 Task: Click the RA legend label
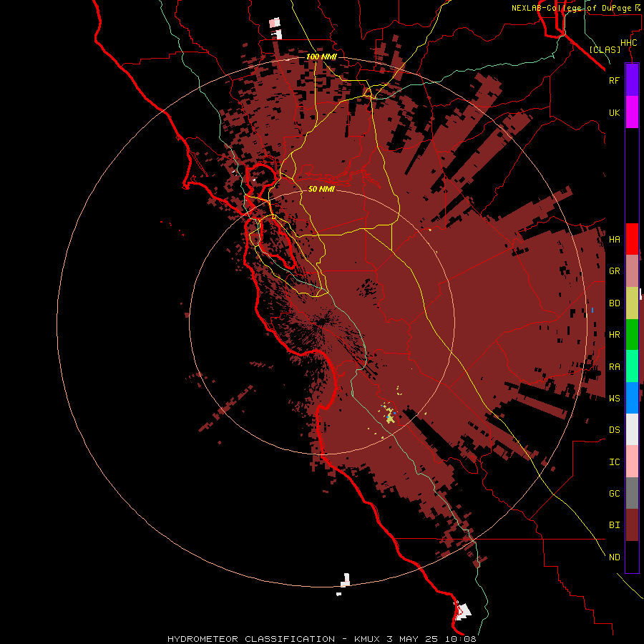point(614,367)
